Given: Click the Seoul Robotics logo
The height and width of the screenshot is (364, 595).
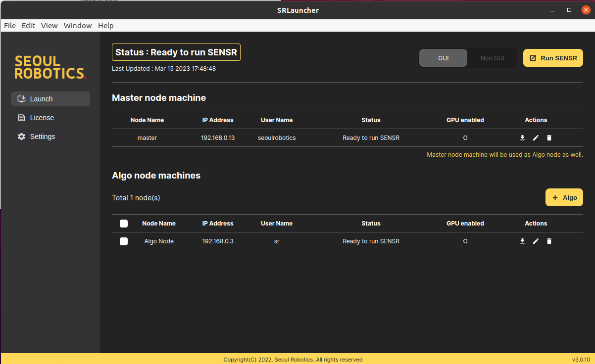Looking at the screenshot, I should pos(50,68).
